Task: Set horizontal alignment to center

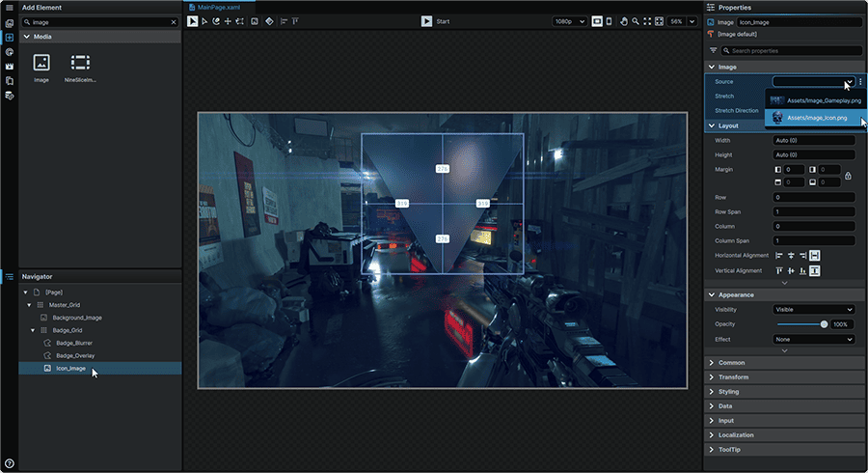Action: click(x=791, y=256)
